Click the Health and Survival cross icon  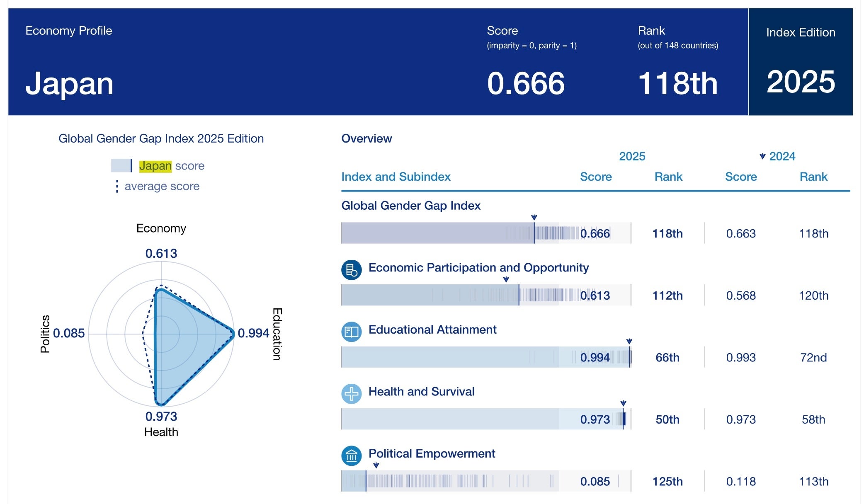[x=351, y=394]
